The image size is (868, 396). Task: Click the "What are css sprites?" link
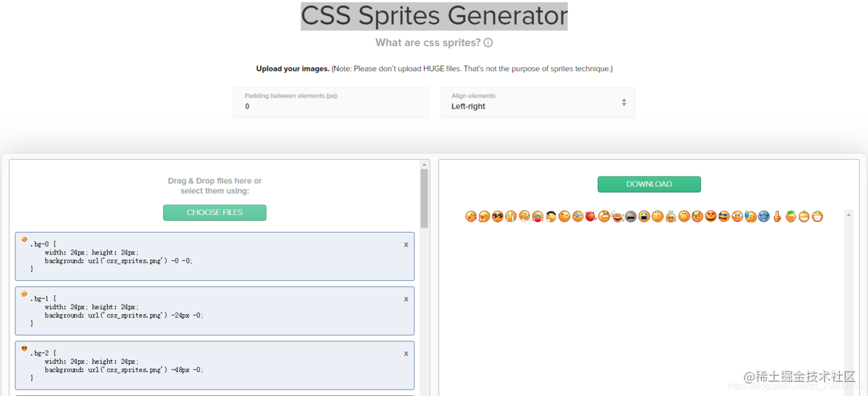point(428,43)
